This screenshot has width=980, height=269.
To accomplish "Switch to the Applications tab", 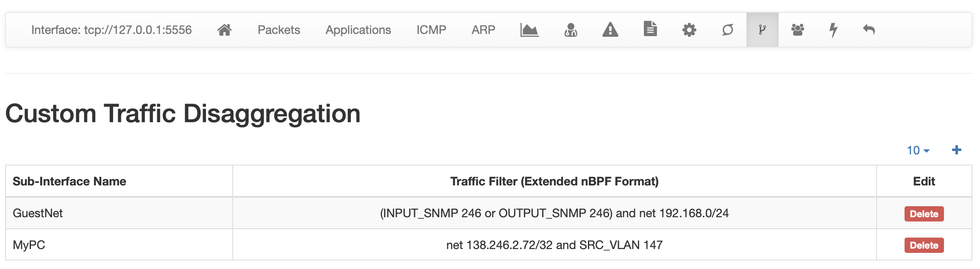I will (x=358, y=30).
